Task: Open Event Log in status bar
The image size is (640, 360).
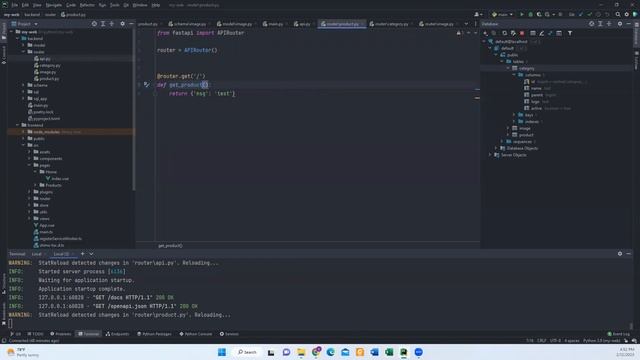Action: (x=618, y=333)
